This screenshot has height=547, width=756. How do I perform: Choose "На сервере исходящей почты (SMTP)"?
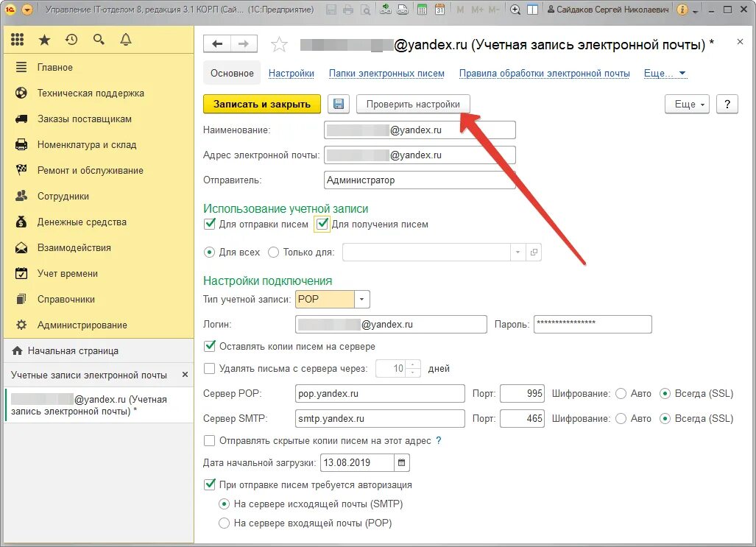coord(224,504)
